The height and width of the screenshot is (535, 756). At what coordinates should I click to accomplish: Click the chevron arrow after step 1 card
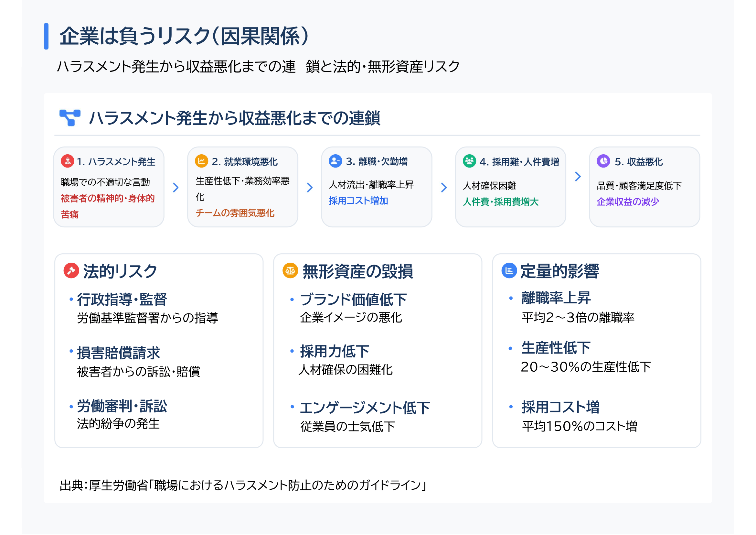click(176, 188)
